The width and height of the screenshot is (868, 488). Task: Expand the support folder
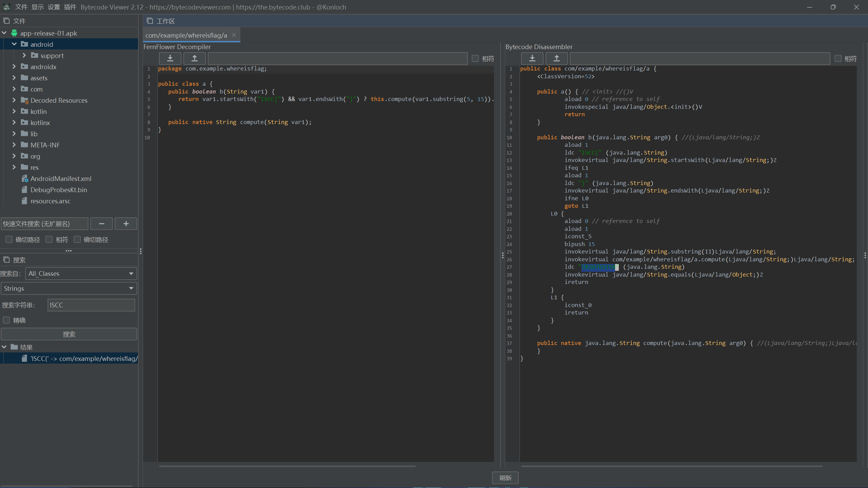pyautogui.click(x=24, y=55)
